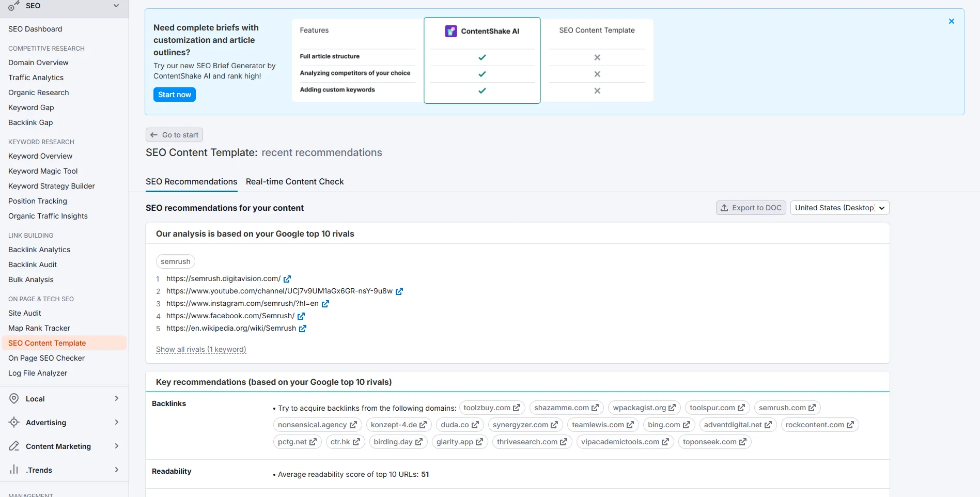Screen dimensions: 980x497
Task: Collapse the SEO sidebar section chevron
Action: click(x=116, y=6)
